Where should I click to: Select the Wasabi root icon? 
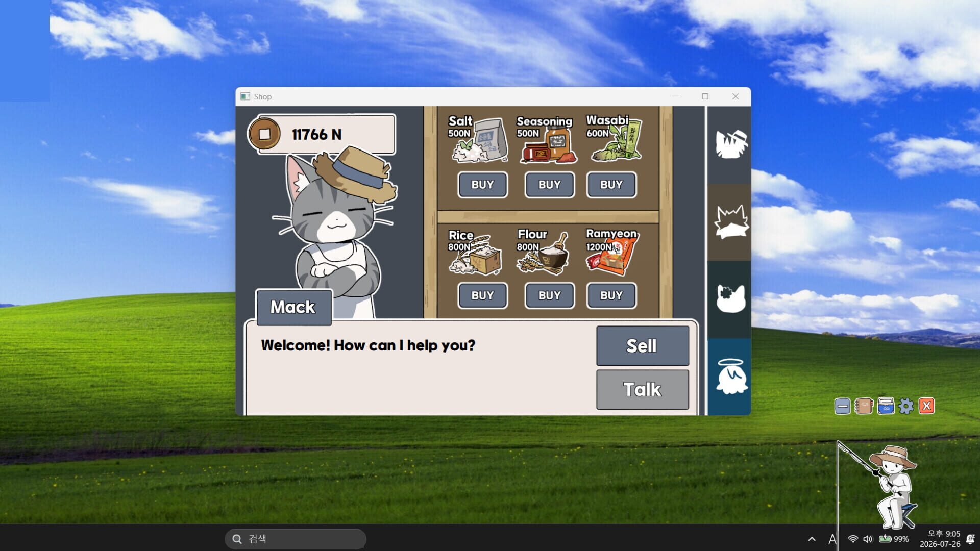tap(618, 140)
